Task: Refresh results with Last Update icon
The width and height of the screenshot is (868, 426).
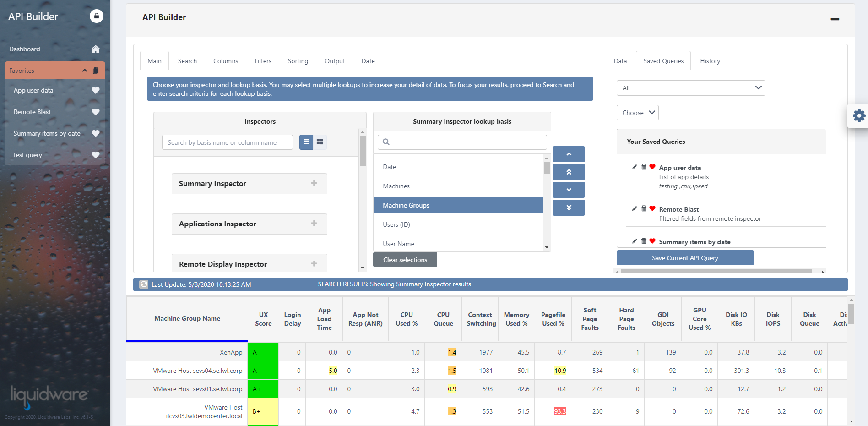Action: pyautogui.click(x=144, y=284)
